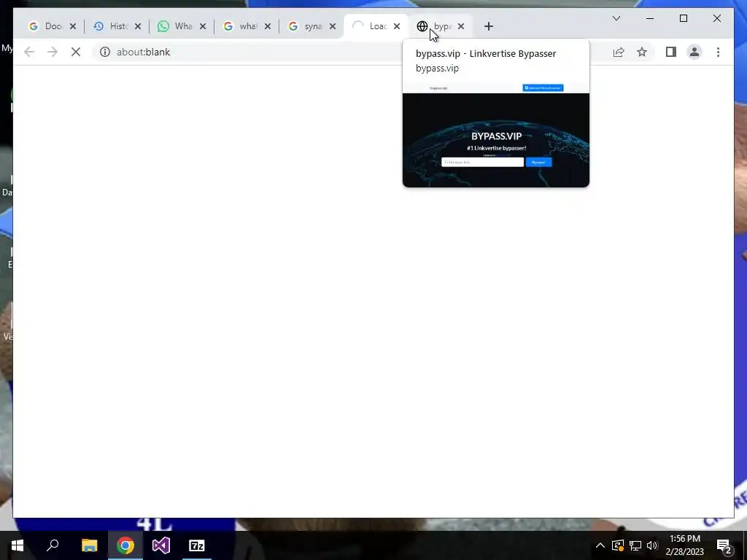Screen dimensions: 747x560
Task: Maximize the Chrome window
Action: pos(683,18)
